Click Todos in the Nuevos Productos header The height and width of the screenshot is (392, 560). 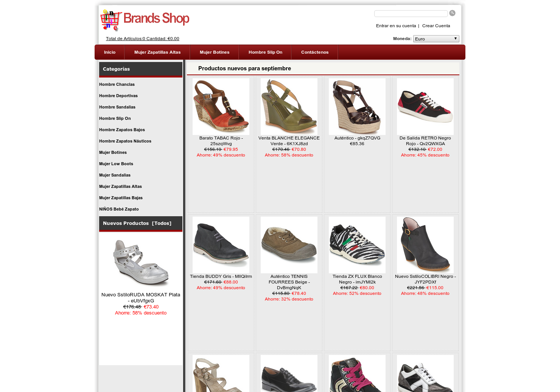[x=162, y=223]
